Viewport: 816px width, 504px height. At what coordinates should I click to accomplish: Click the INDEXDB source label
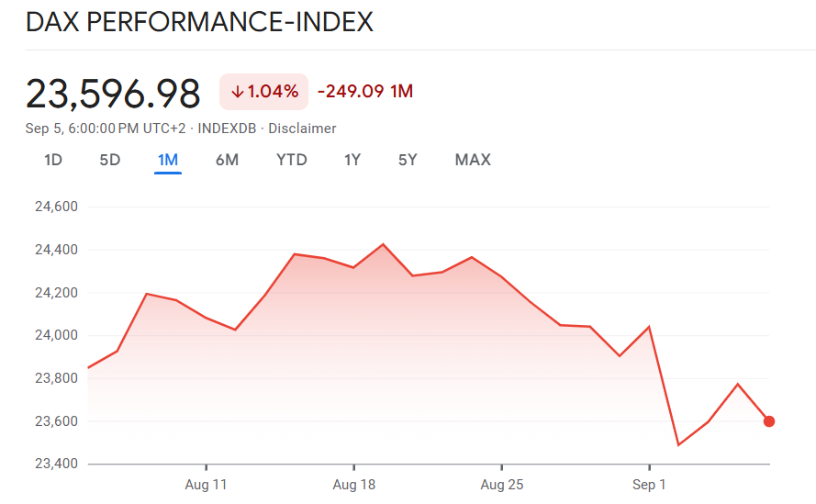click(x=229, y=129)
